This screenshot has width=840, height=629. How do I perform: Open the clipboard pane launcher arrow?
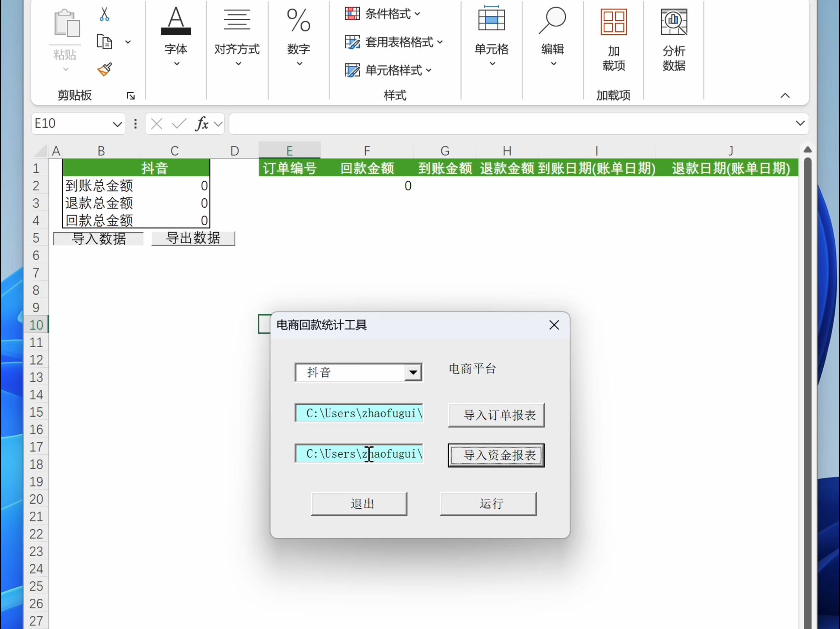(131, 96)
